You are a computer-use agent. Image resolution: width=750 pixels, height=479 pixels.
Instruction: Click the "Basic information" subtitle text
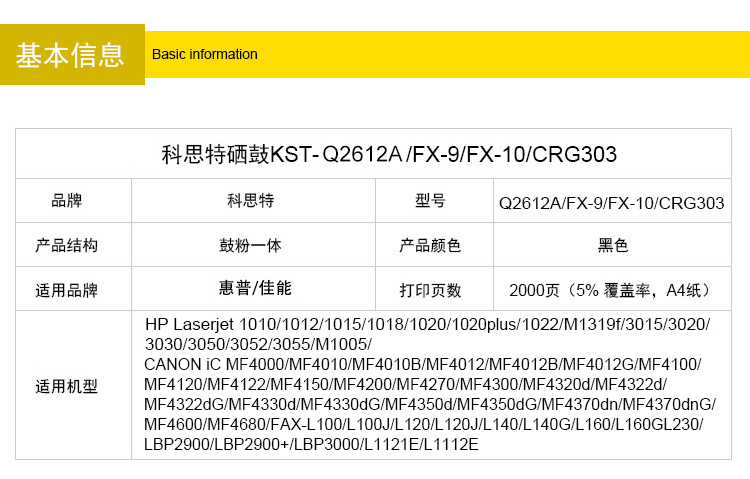(x=204, y=54)
